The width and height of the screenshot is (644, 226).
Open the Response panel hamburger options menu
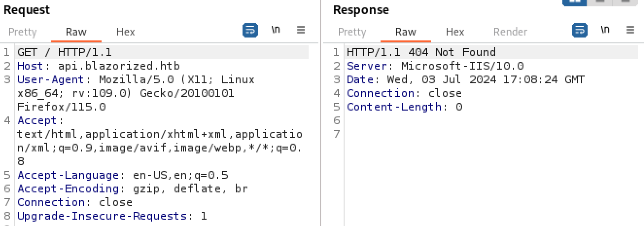click(x=630, y=30)
